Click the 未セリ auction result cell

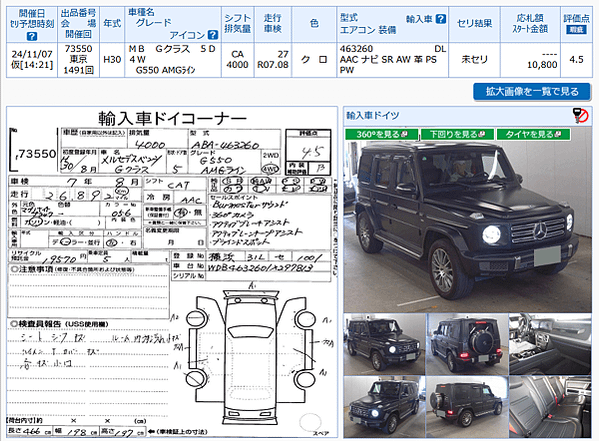click(x=474, y=60)
